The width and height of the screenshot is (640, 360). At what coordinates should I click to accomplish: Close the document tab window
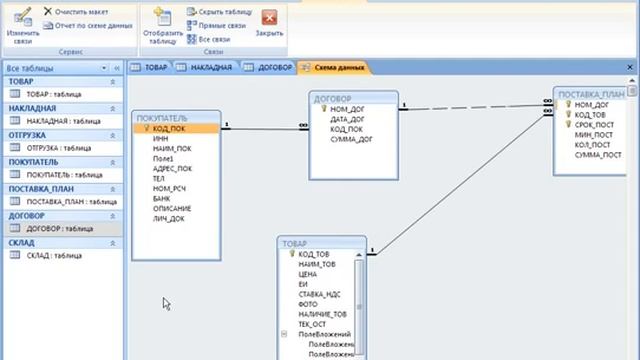pyautogui.click(x=630, y=67)
